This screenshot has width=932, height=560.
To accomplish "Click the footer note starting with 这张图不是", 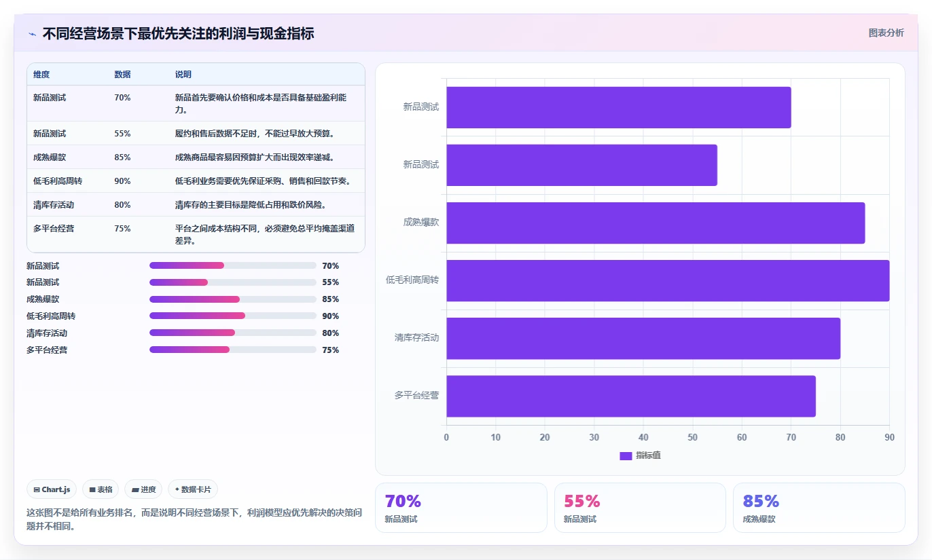I will click(x=194, y=519).
